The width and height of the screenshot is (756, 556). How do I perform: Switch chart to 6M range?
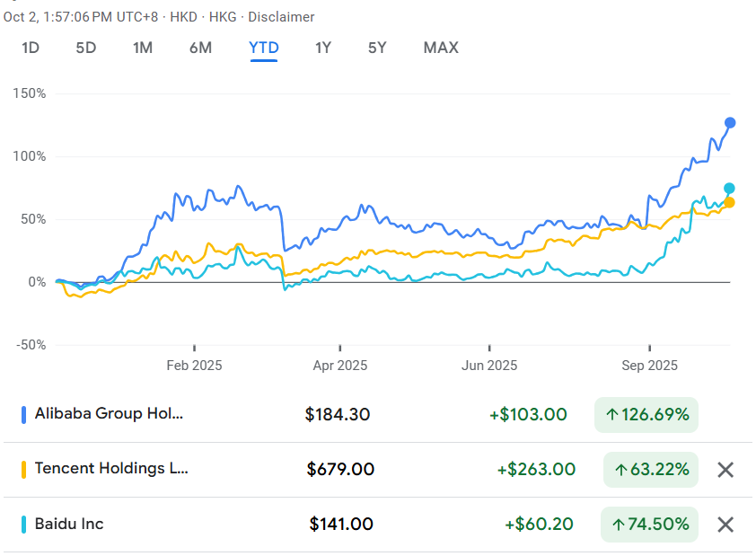tap(200, 48)
